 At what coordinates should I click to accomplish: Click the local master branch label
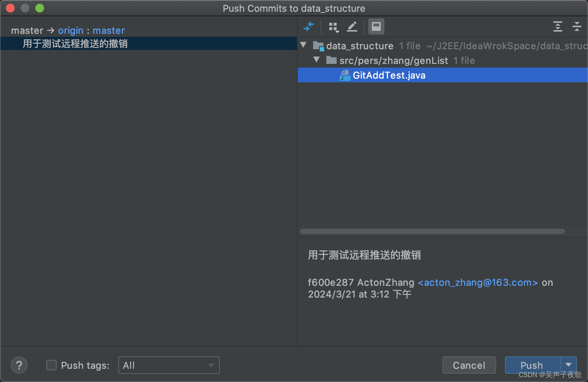tap(27, 30)
